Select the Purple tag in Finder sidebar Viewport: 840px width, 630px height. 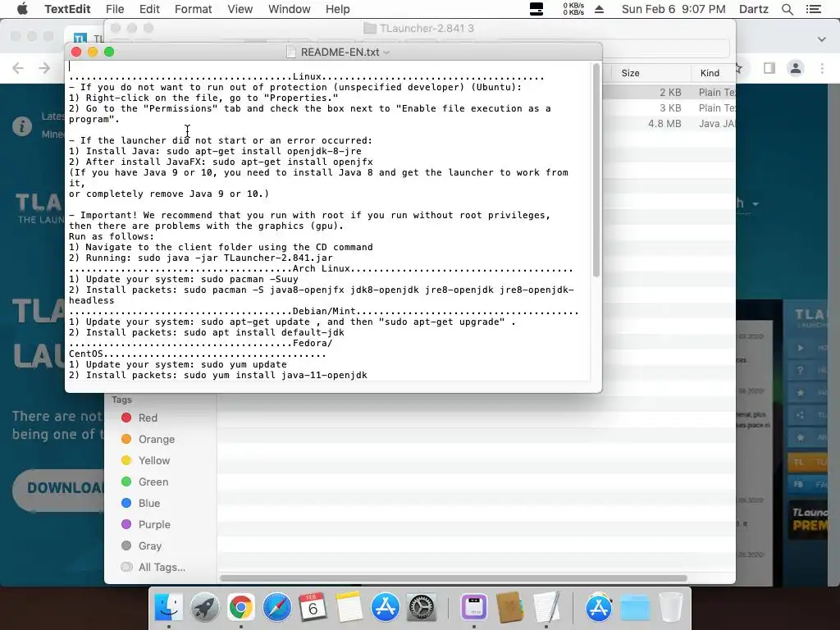[145, 524]
